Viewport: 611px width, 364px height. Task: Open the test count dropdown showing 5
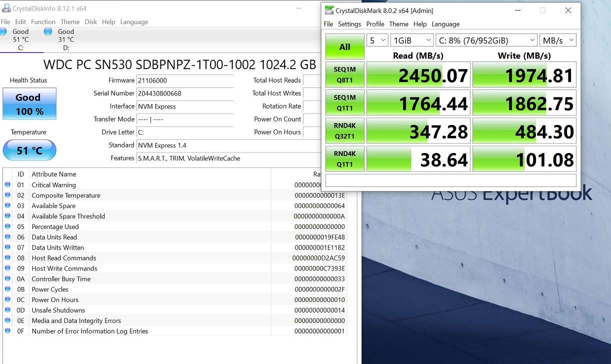377,40
